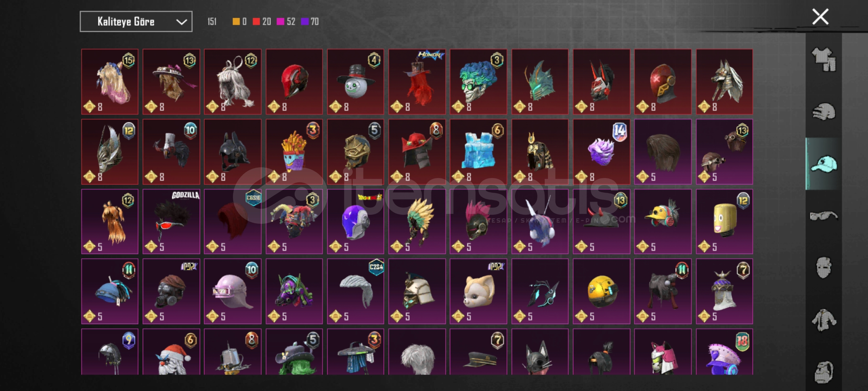
Task: Open the face mask category icon
Action: click(x=824, y=268)
